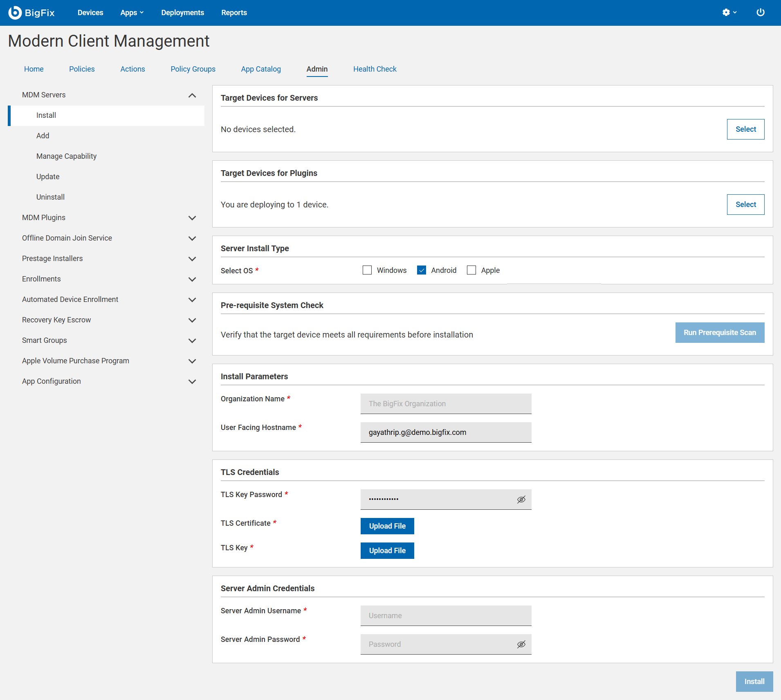
Task: Upload the TLS Certificate file
Action: coord(387,526)
